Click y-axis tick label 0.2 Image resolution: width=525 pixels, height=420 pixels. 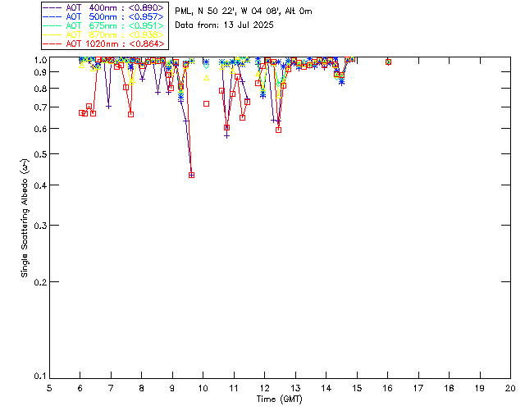point(40,282)
